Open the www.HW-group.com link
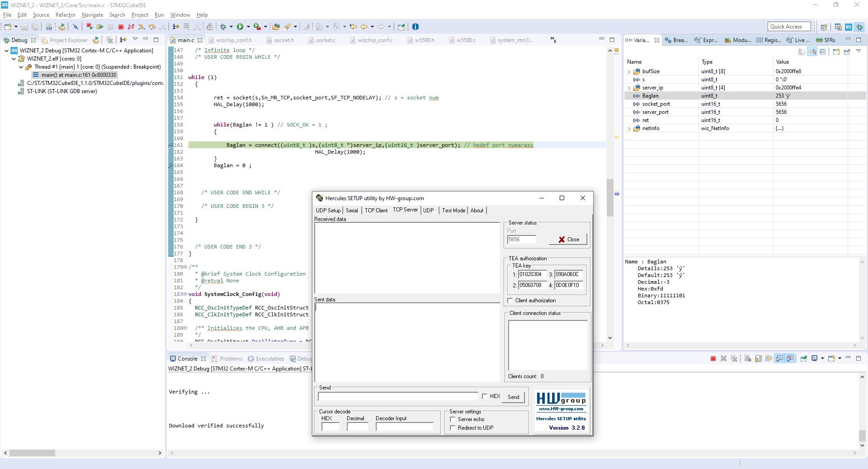 (x=561, y=409)
